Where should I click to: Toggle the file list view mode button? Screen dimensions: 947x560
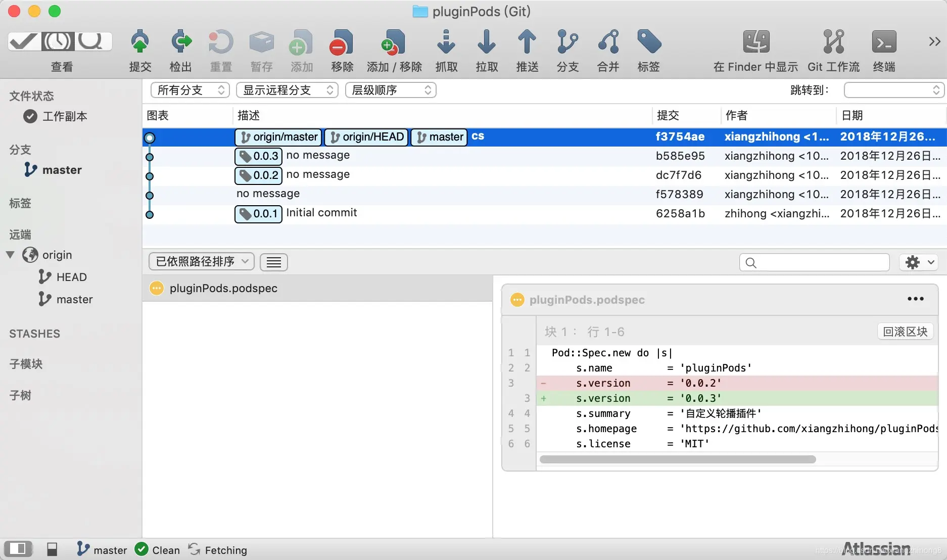pyautogui.click(x=274, y=262)
